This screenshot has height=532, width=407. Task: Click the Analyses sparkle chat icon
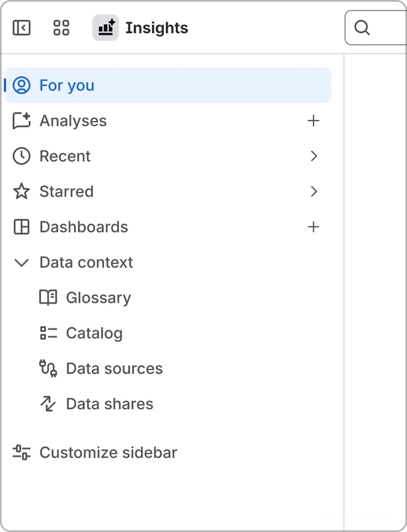pos(22,121)
